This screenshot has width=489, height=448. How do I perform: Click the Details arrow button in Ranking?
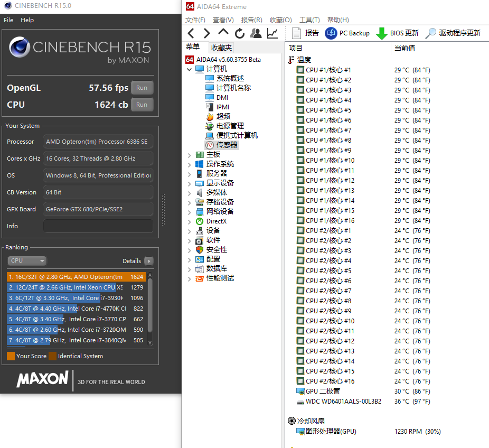click(149, 261)
